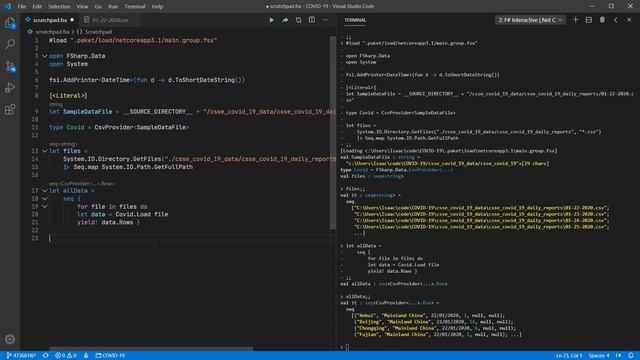Click 'Covid.Load' on code line 20
Viewport: 640px width, 360px height.
pyautogui.click(x=133, y=214)
